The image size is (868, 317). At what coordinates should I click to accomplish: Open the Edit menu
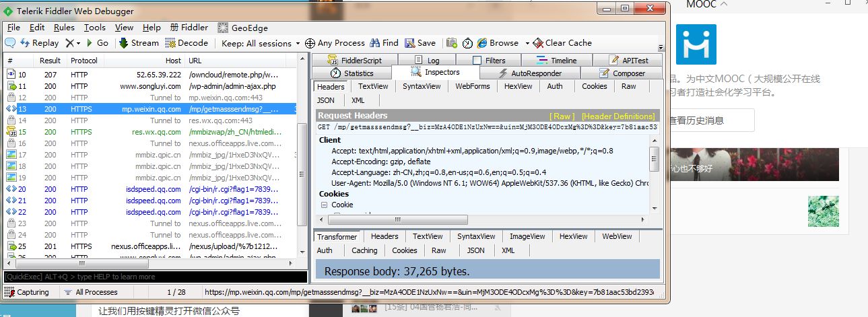(x=37, y=28)
